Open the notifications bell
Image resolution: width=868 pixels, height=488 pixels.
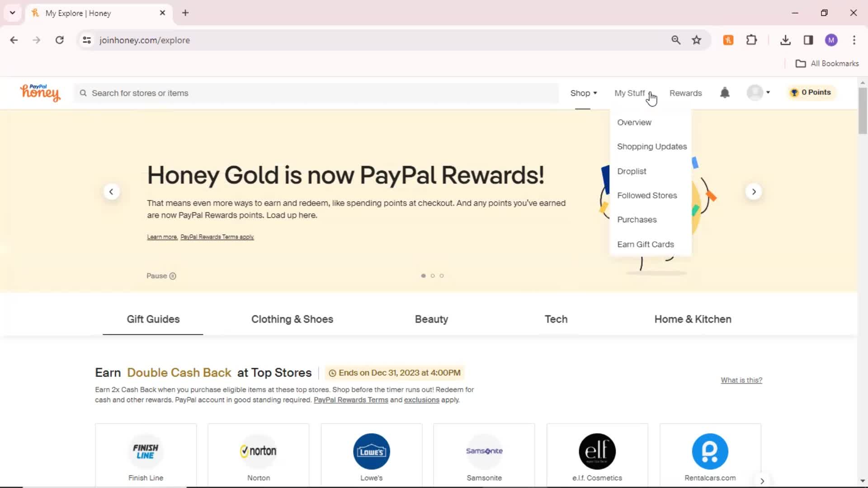coord(725,93)
